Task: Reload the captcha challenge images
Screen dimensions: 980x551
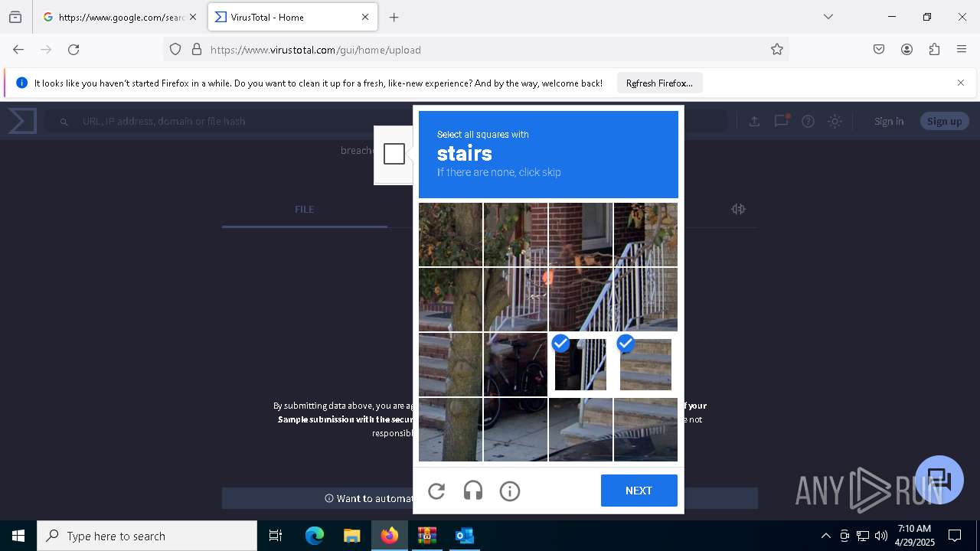Action: point(436,491)
